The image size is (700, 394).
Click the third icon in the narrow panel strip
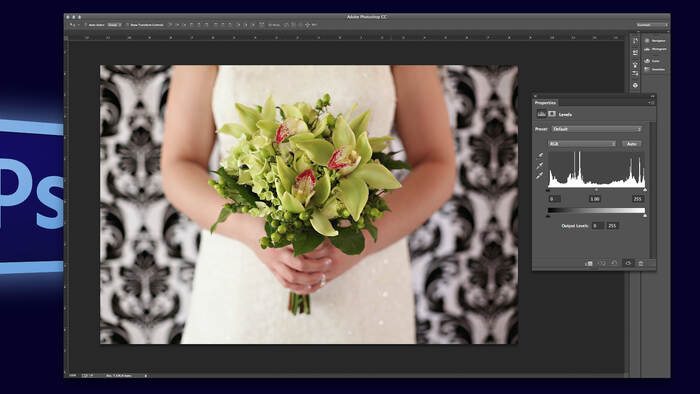pos(635,64)
